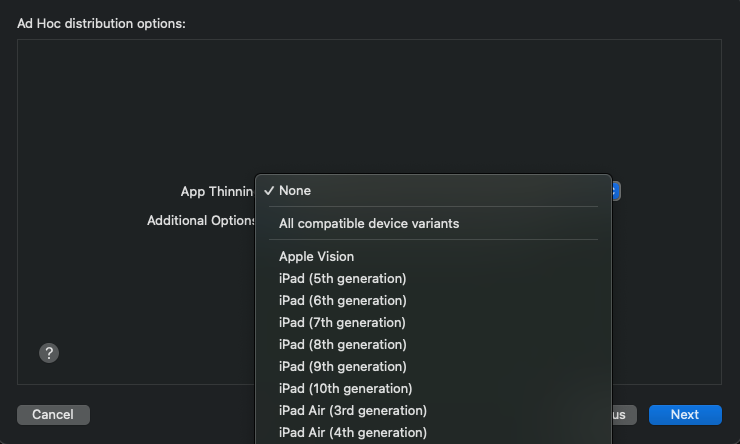
Task: Click the Ad Hoc distribution options heading
Action: (101, 23)
